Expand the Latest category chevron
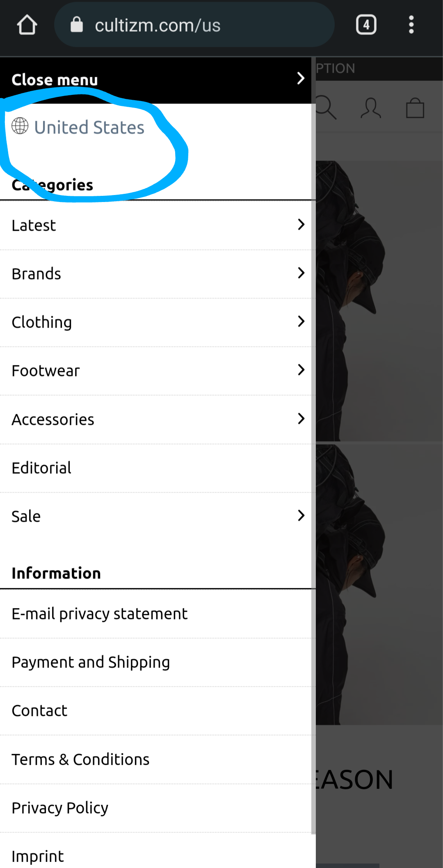This screenshot has height=868, width=443. 301,225
